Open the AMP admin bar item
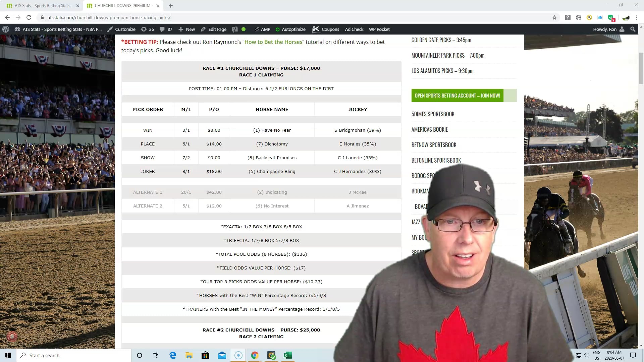 pyautogui.click(x=262, y=29)
